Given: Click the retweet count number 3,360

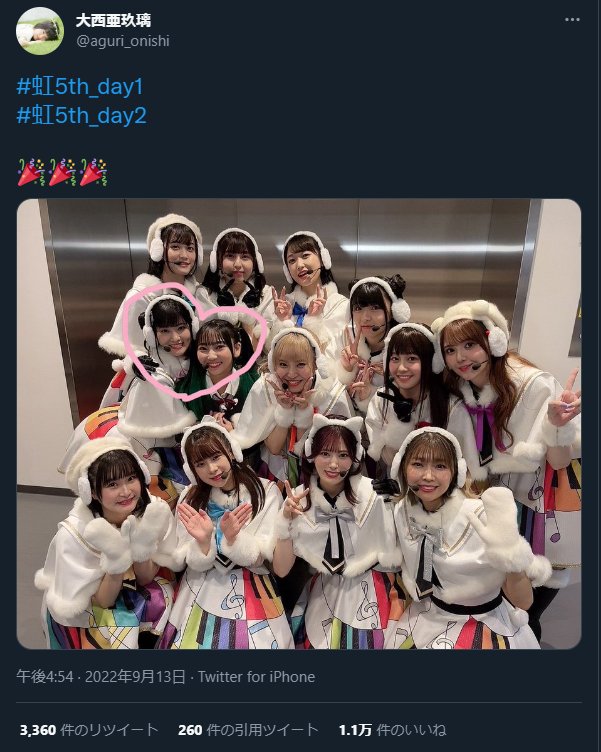Looking at the screenshot, I should coord(38,730).
